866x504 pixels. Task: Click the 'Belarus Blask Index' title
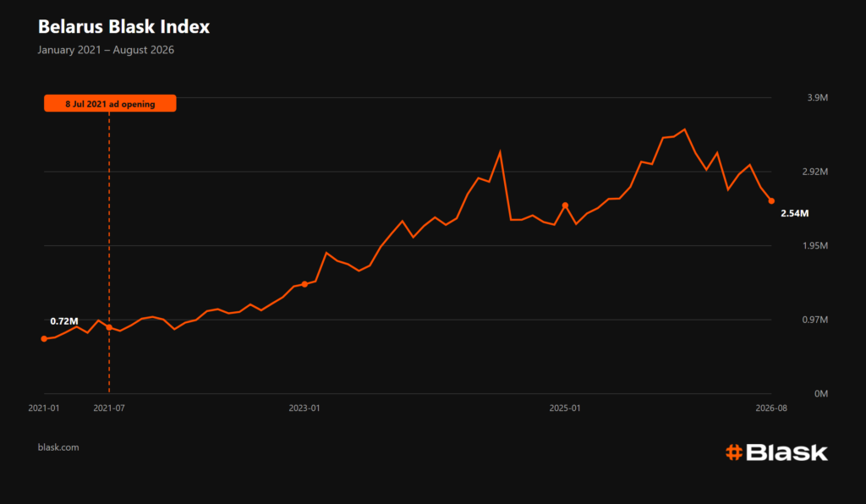(123, 26)
